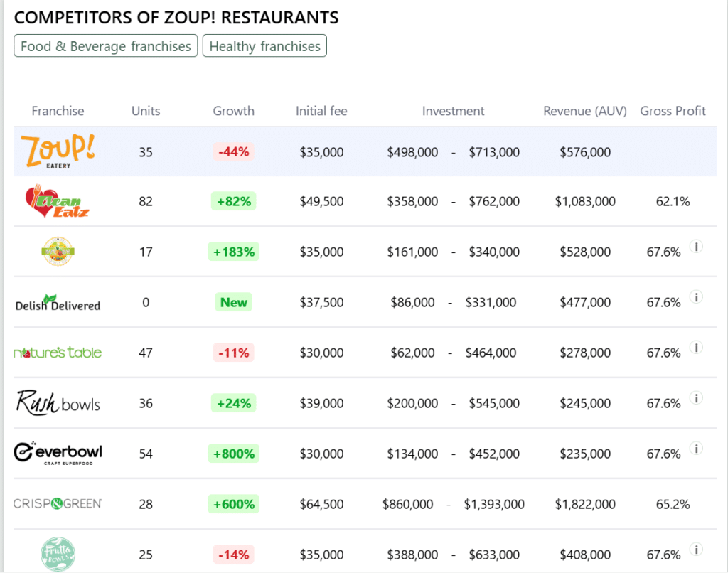Sort by the Investment column header
The width and height of the screenshot is (728, 573).
click(x=453, y=111)
